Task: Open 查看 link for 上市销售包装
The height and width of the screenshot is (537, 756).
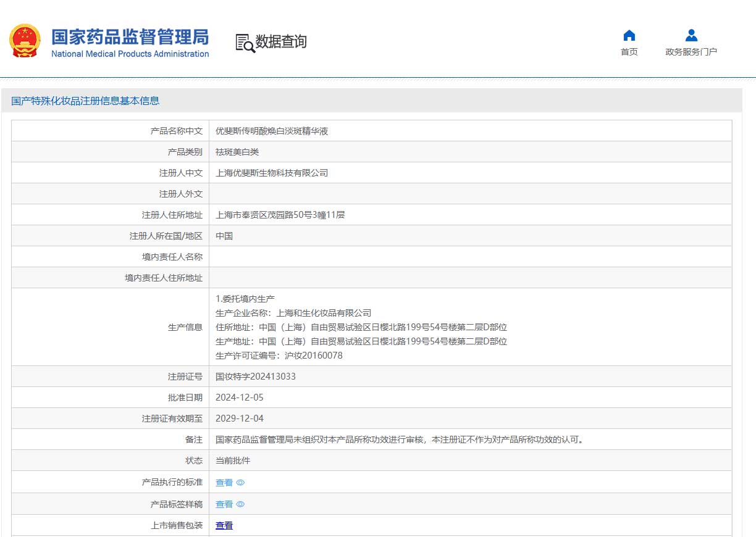Action: click(224, 525)
